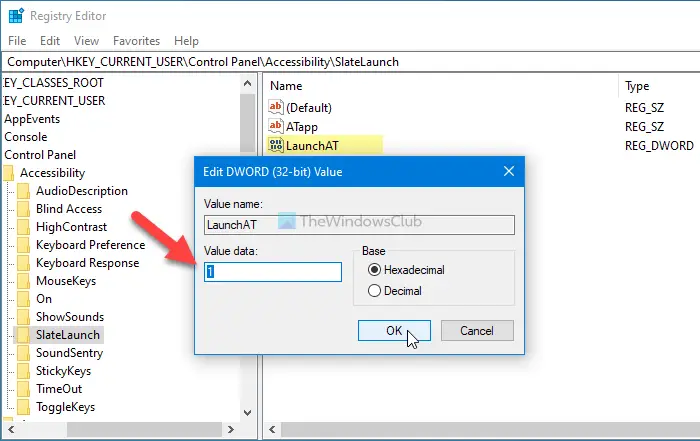Click the Registry Editor app icon
Screen dimensions: 700x441
tap(16, 16)
